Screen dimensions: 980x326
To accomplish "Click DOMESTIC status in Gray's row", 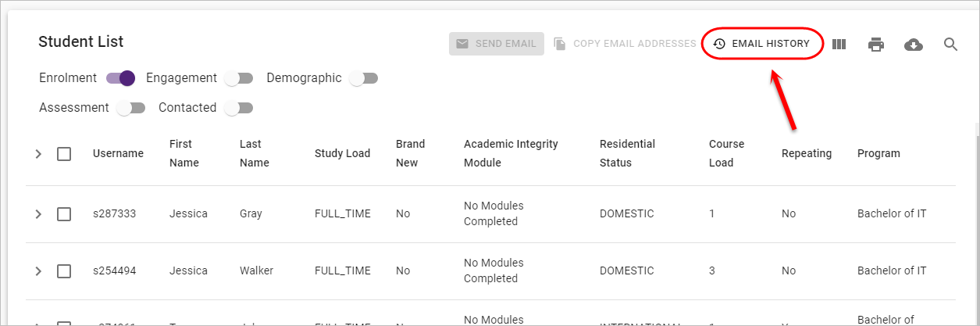I will [627, 213].
